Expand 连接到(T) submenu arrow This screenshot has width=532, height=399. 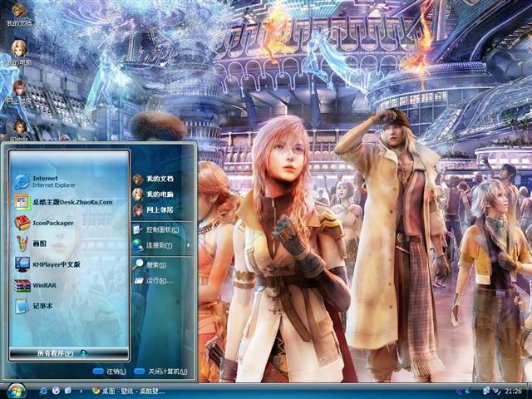(189, 245)
